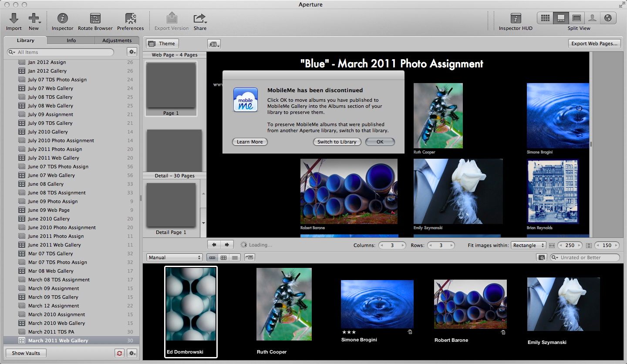Image resolution: width=627 pixels, height=364 pixels.
Task: Switch to Places globe view
Action: pos(608,18)
